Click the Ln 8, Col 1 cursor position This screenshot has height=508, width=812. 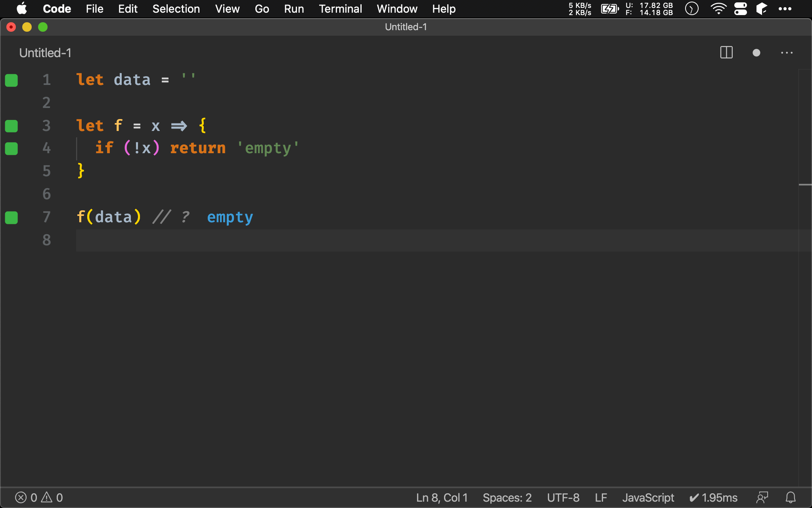[x=442, y=497]
